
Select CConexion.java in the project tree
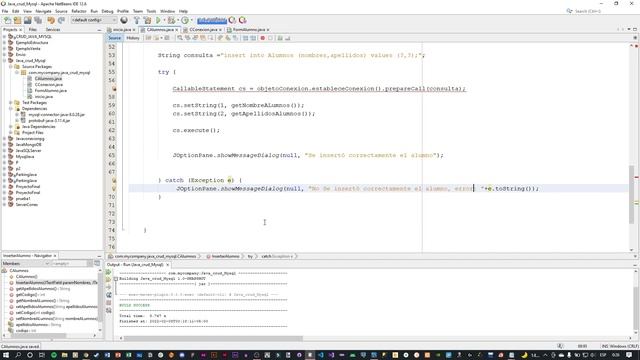(x=48, y=84)
